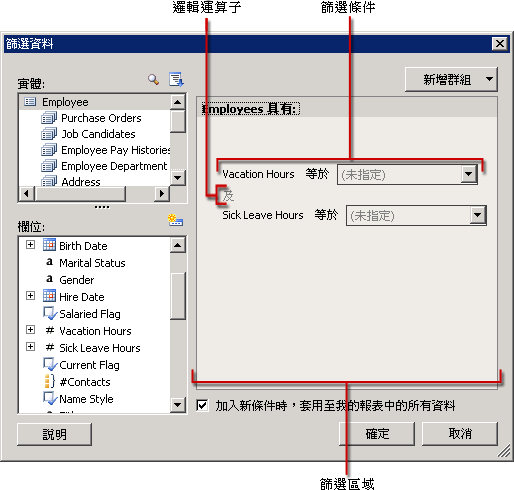Screen dimensions: 514x490
Task: Select the Employee entity icon
Action: pos(30,102)
